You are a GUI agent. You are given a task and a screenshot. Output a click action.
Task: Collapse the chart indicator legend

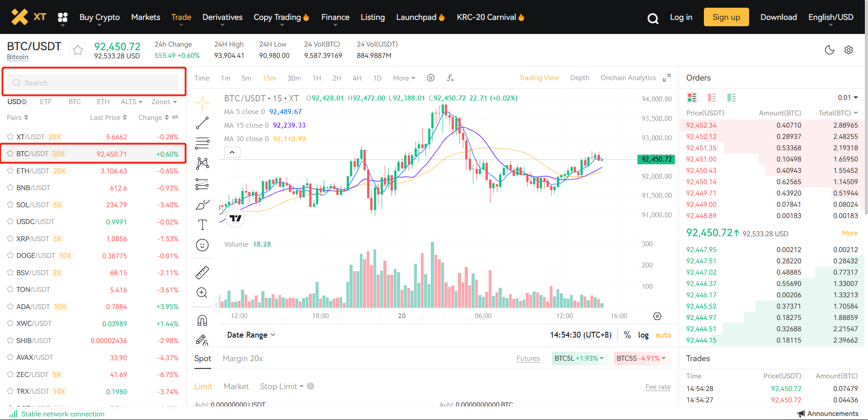pos(232,152)
